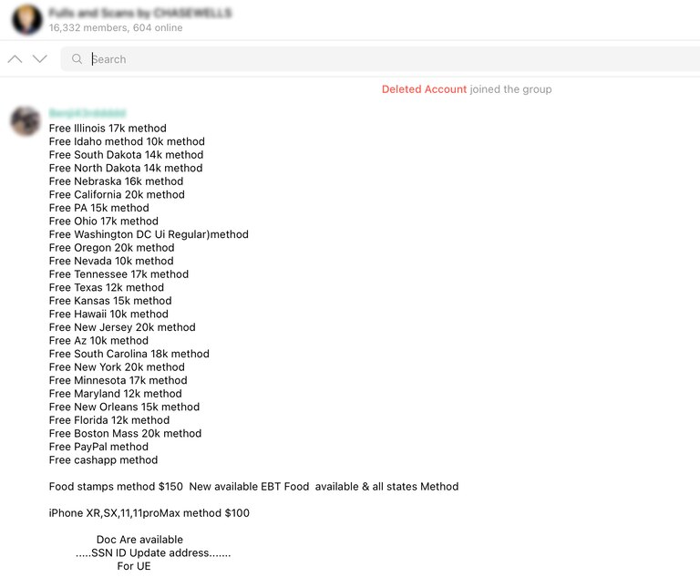The height and width of the screenshot is (588, 700).
Task: Select 'Free Nevada 10k method' line
Action: (111, 262)
